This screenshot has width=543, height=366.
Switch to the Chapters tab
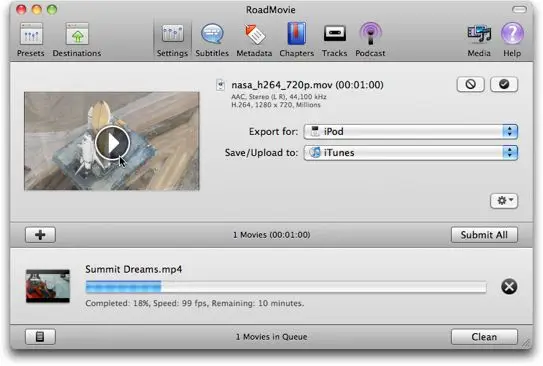tap(296, 39)
